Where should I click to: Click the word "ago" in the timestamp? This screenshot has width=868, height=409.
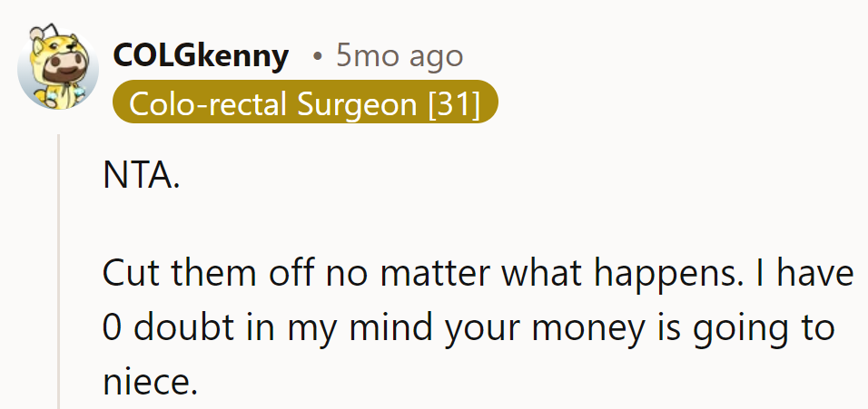[434, 56]
